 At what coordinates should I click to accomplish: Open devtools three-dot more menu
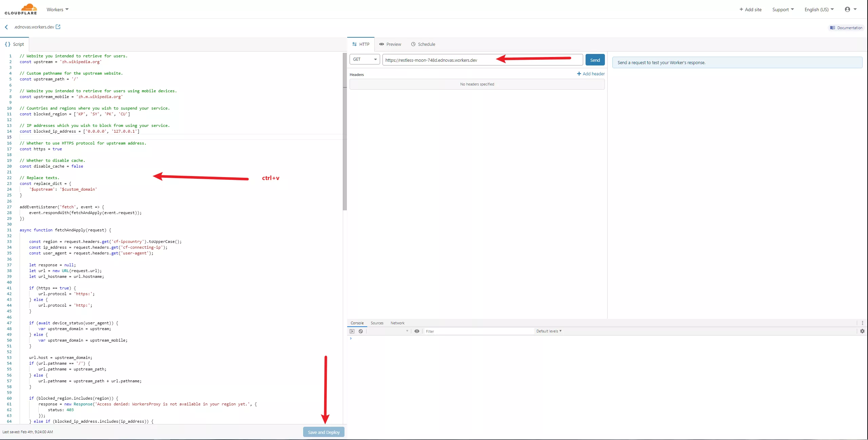click(862, 323)
